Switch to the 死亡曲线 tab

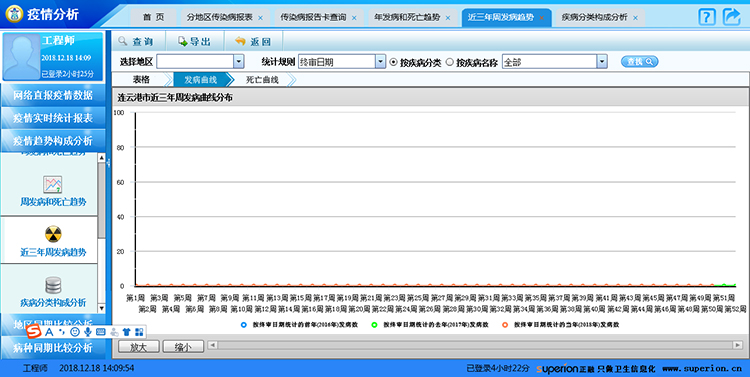click(262, 80)
